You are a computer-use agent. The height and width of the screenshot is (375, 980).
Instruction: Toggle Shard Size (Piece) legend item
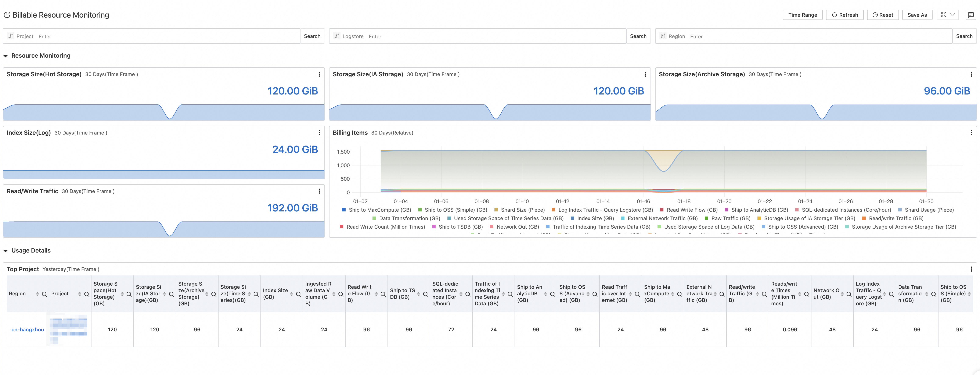click(x=519, y=210)
